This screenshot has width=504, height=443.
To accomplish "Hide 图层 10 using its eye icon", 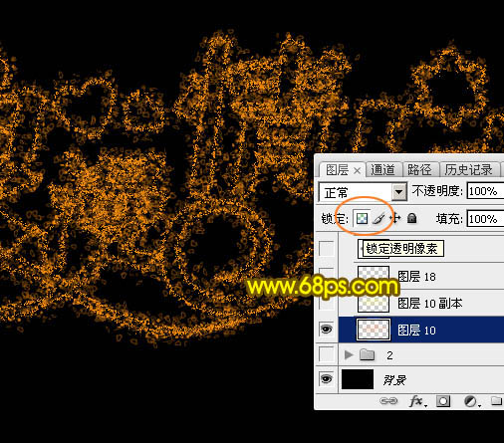I will click(x=326, y=330).
